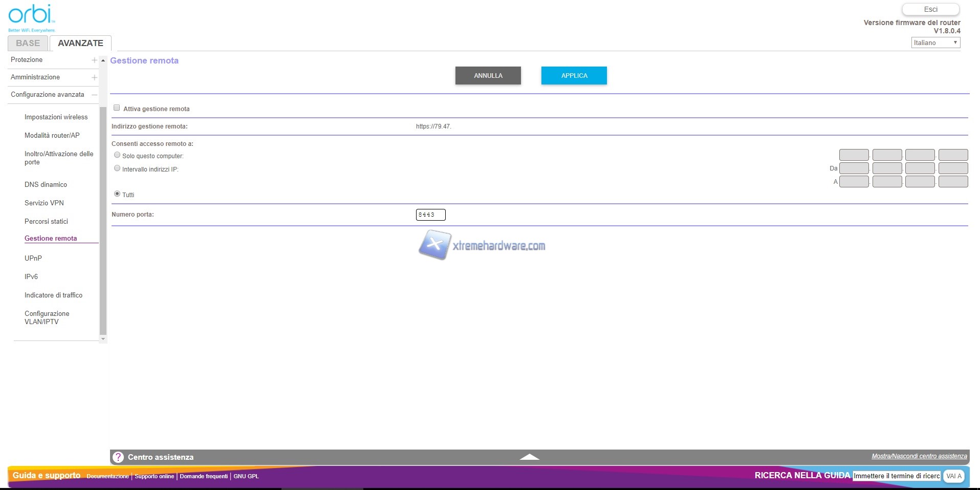Select the Intervallo indirizzi IP radio option
Screen dimensions: 980x490
coord(117,168)
